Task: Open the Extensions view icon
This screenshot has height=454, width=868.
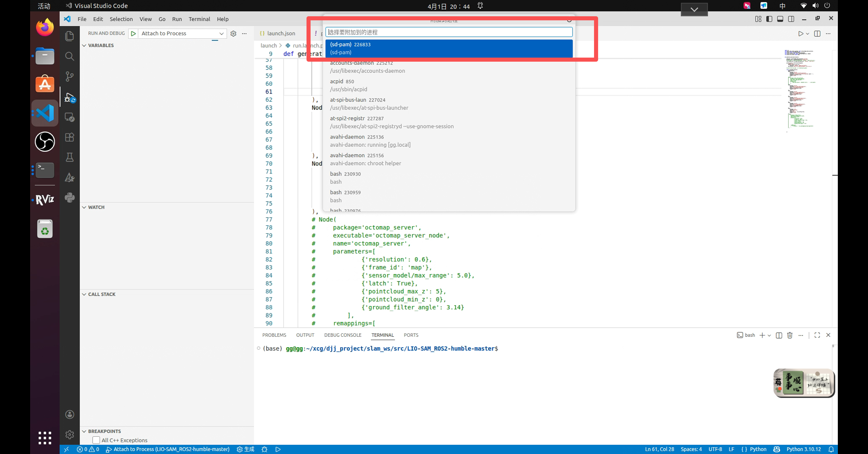Action: tap(70, 137)
